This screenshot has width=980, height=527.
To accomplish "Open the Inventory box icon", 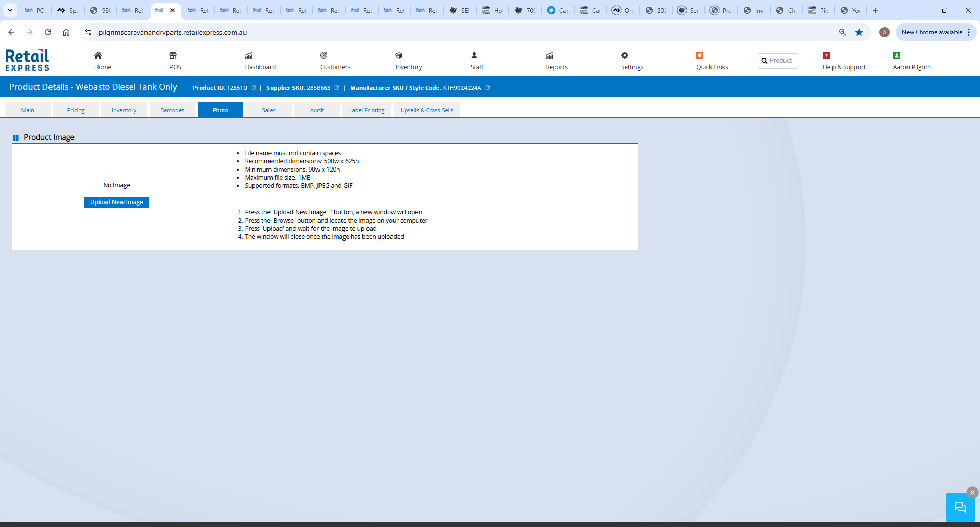I will click(399, 55).
